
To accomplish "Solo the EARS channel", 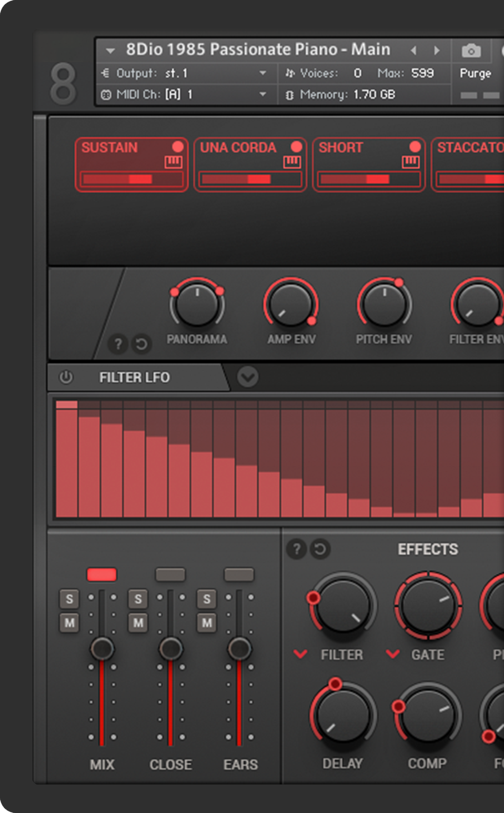I will tap(207, 599).
